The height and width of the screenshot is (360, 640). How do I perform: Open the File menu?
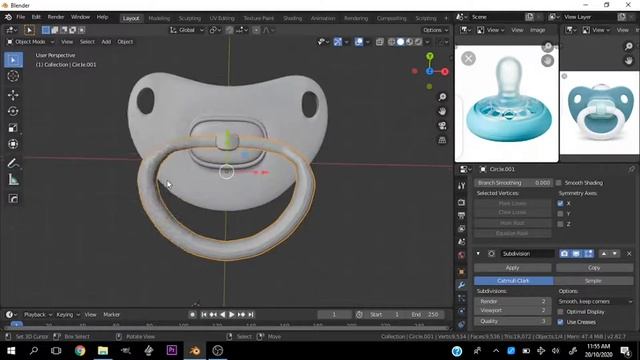pos(20,17)
